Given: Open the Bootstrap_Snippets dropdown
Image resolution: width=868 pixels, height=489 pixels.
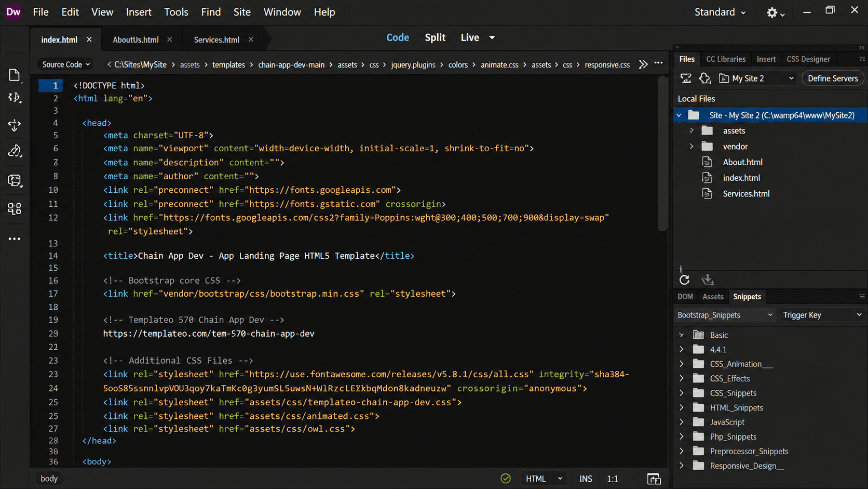Looking at the screenshot, I should click(x=725, y=315).
